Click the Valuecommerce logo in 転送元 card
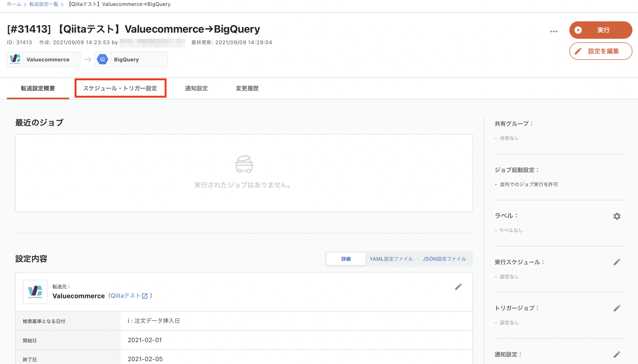 coord(35,292)
